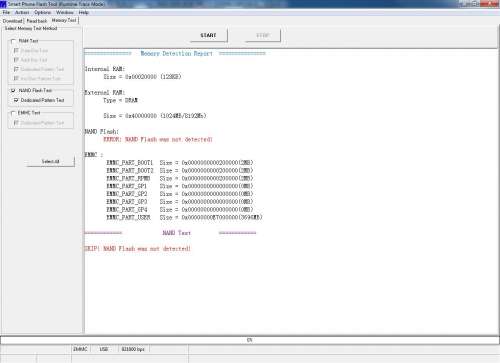Screen dimensions: 500x363
Task: Click the Select All button
Action: [51, 161]
